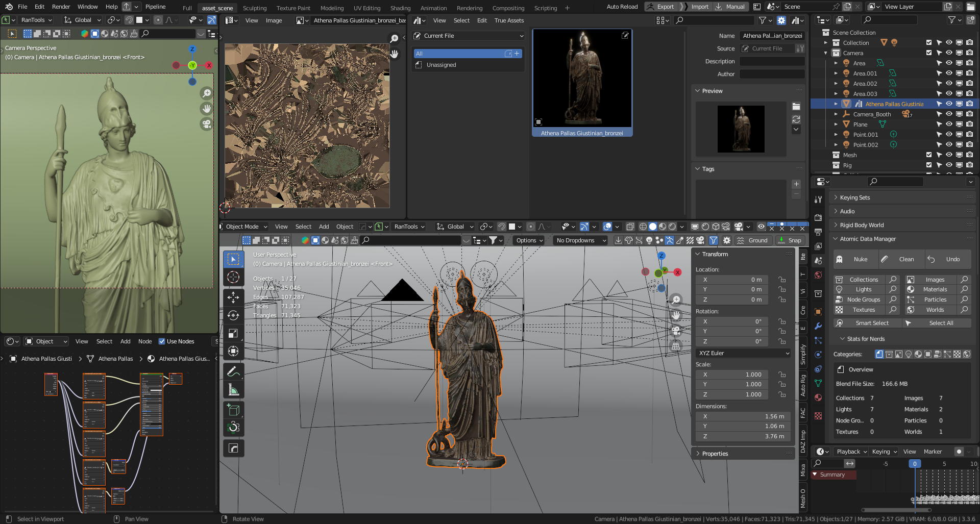
Task: Open the Options dropdown in the viewport header
Action: click(x=529, y=240)
